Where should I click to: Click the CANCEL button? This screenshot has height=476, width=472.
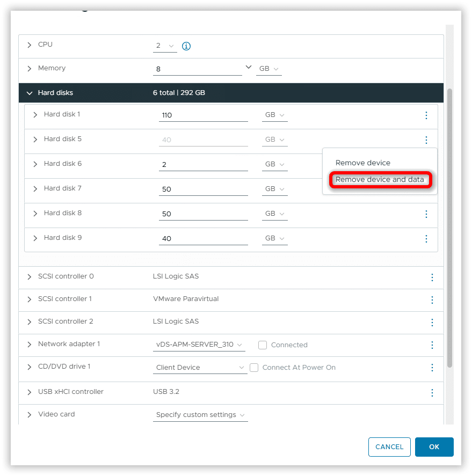pyautogui.click(x=389, y=447)
